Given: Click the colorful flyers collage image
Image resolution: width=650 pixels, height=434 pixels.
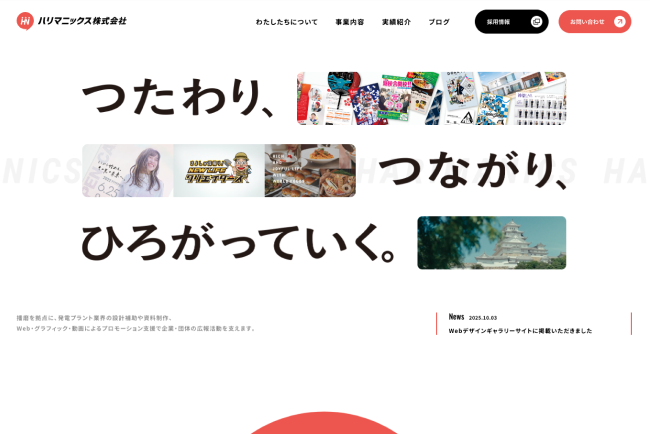Looking at the screenshot, I should click(x=431, y=98).
